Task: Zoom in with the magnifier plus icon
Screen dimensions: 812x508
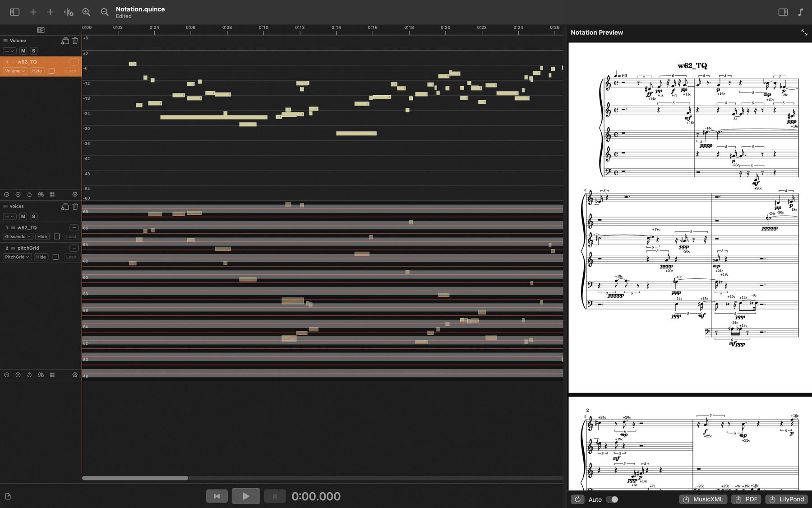Action: click(86, 12)
